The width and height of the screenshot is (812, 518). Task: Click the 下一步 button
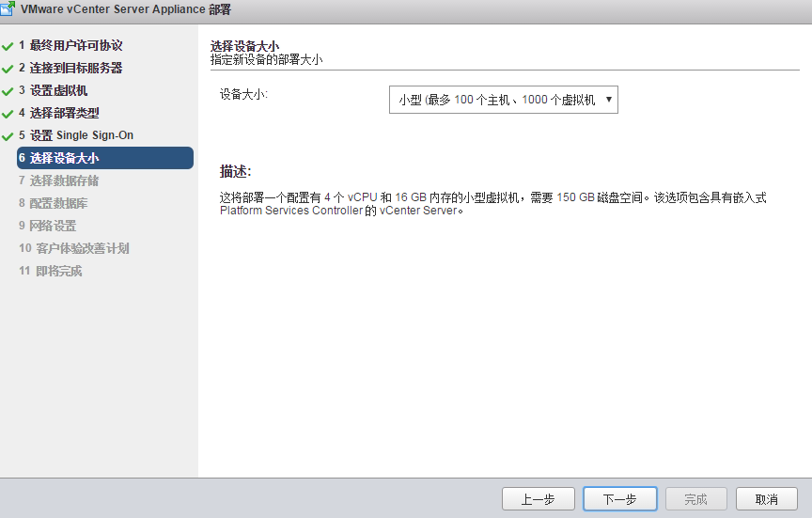(x=620, y=499)
